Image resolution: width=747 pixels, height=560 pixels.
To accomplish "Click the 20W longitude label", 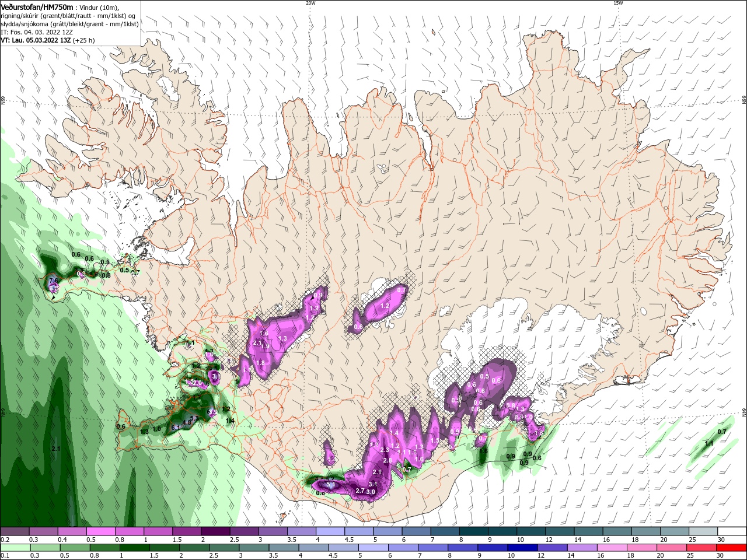I will (x=310, y=3).
